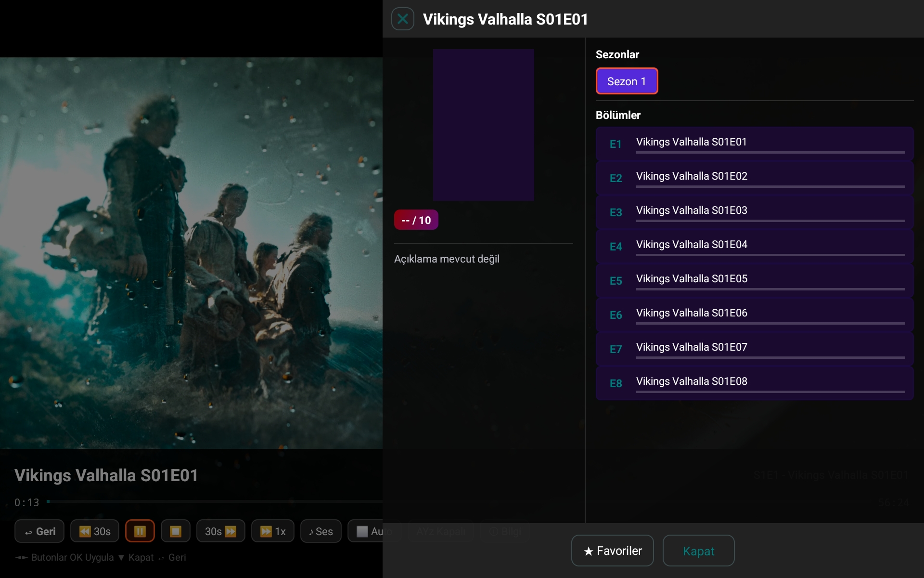This screenshot has width=924, height=578.
Task: Click the paused video frame
Action: (192, 253)
